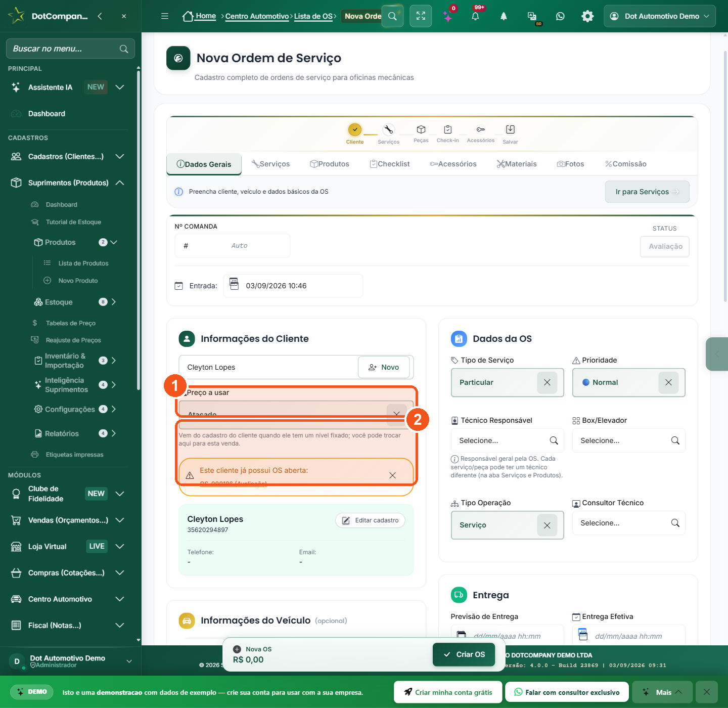Open hamburger menu icon
Screen dimensions: 728x708
pyautogui.click(x=165, y=16)
